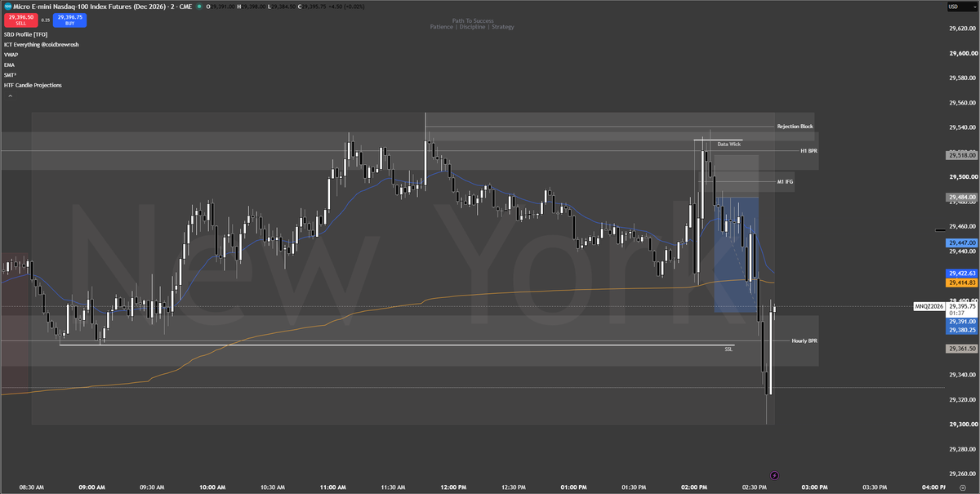The height and width of the screenshot is (494, 980).
Task: Click the 29,600.00 price scale tick
Action: pos(963,53)
